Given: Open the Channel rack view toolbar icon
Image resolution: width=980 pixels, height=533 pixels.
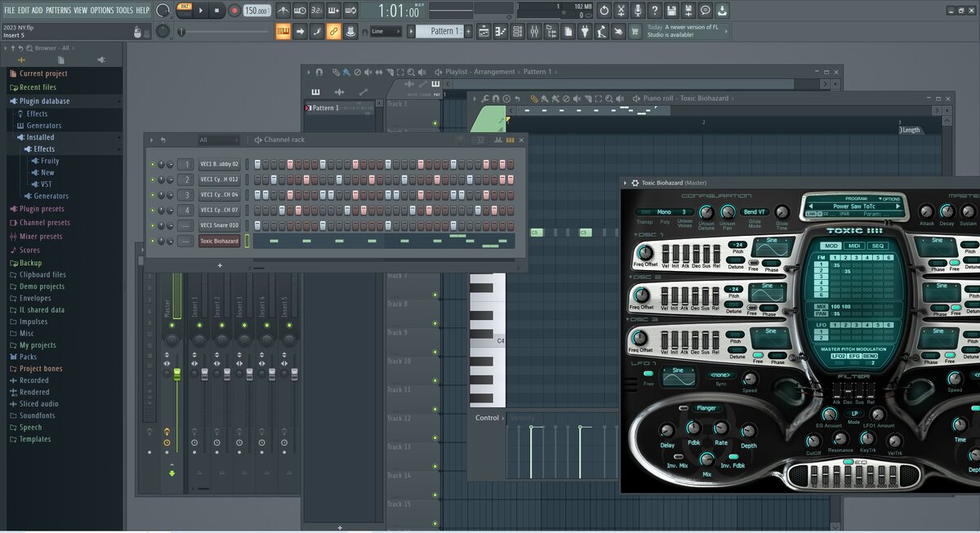Looking at the screenshot, I should pyautogui.click(x=518, y=31).
